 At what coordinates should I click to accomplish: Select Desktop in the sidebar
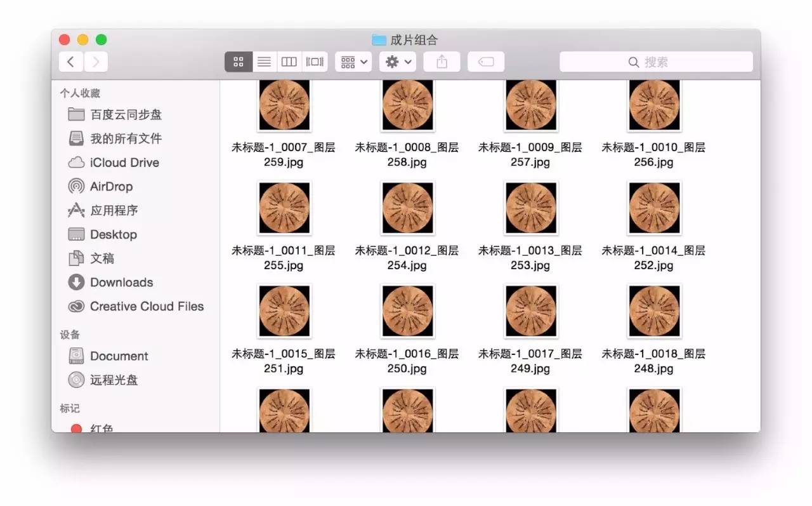[x=113, y=234]
